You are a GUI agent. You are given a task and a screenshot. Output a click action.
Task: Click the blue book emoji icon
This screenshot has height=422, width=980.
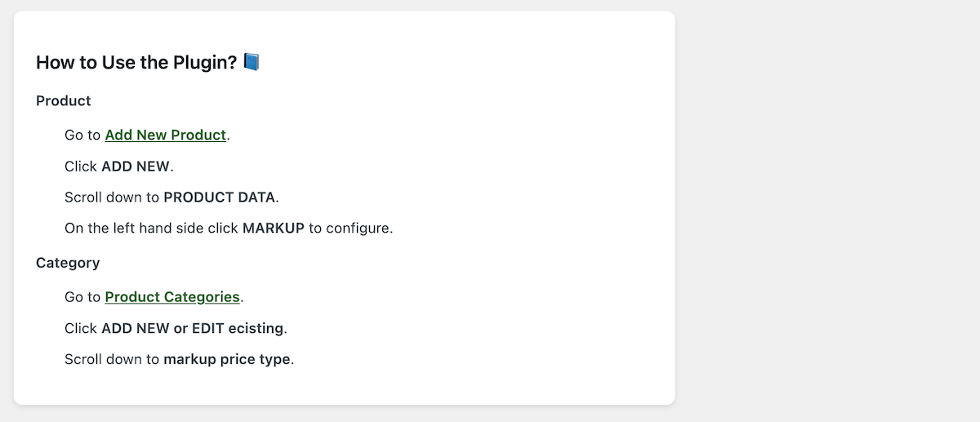click(252, 62)
